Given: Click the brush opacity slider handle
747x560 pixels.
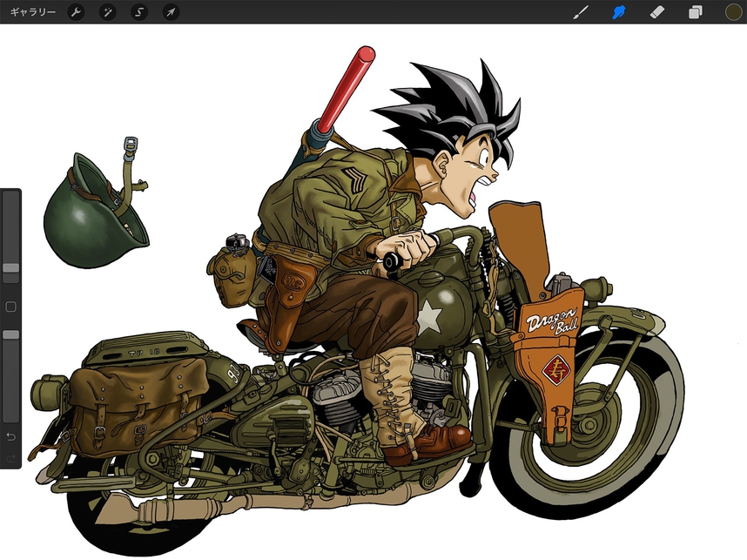Looking at the screenshot, I should click(x=10, y=334).
